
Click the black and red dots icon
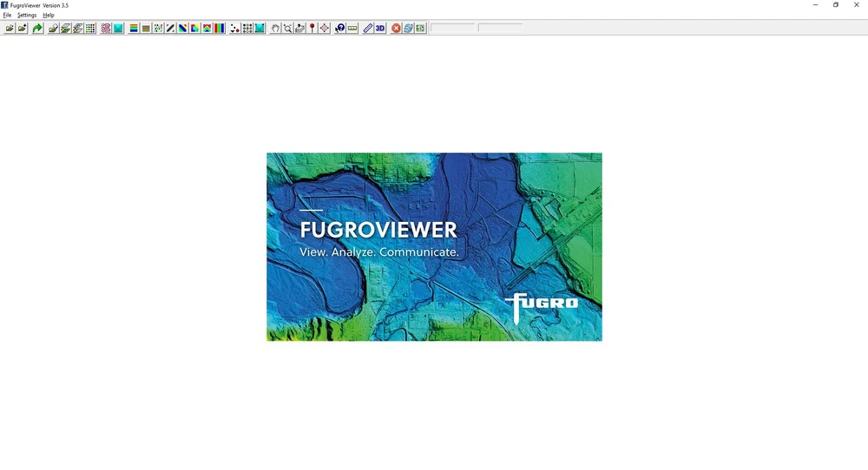pos(234,29)
